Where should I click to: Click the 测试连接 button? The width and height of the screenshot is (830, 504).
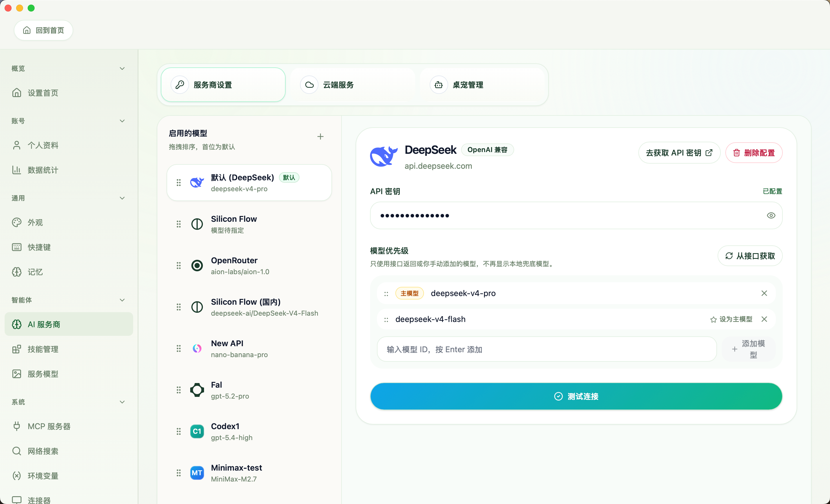click(576, 396)
